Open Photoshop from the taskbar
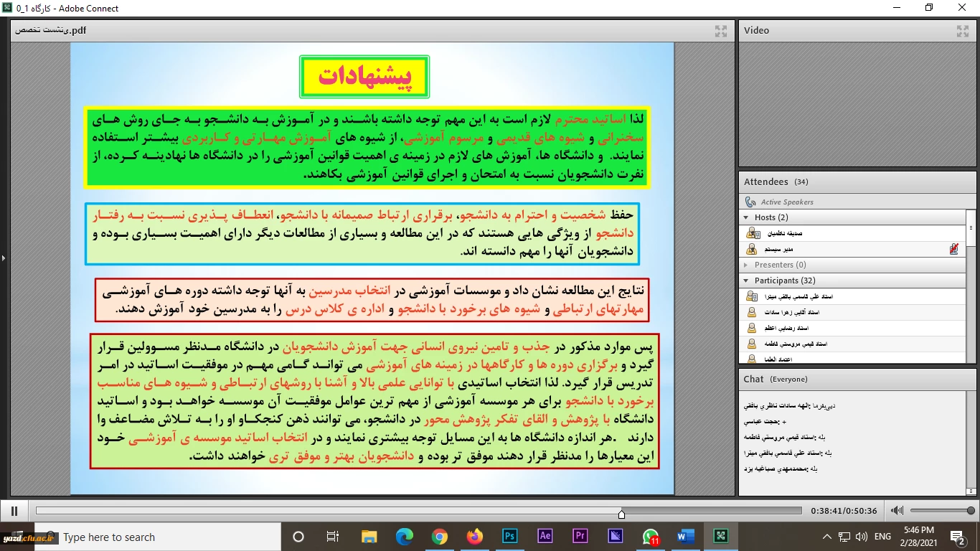This screenshot has height=551, width=980. point(509,536)
